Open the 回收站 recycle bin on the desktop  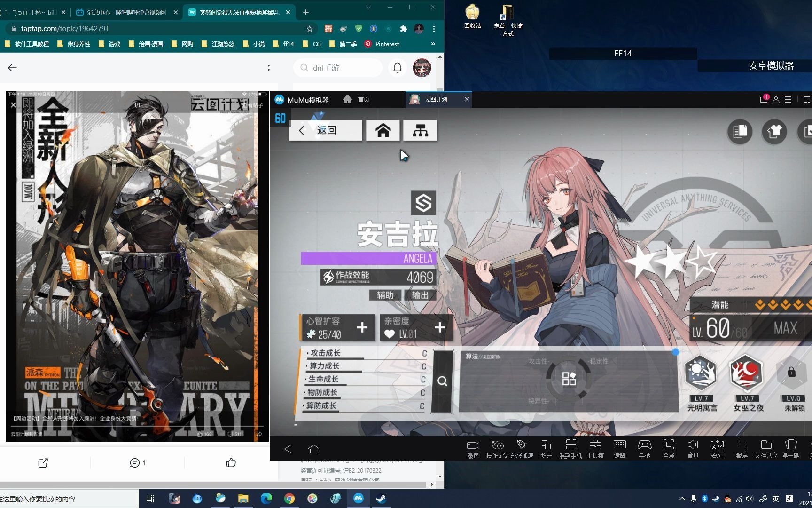[x=472, y=16]
